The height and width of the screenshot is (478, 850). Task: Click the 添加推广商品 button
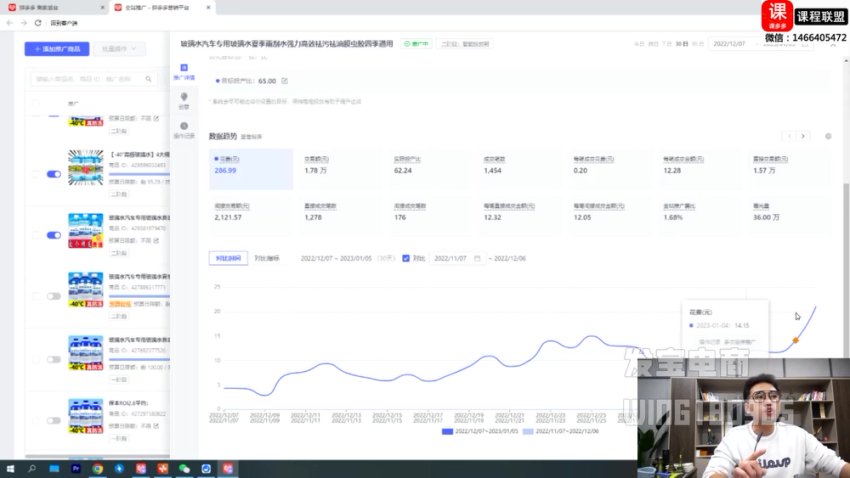click(57, 48)
